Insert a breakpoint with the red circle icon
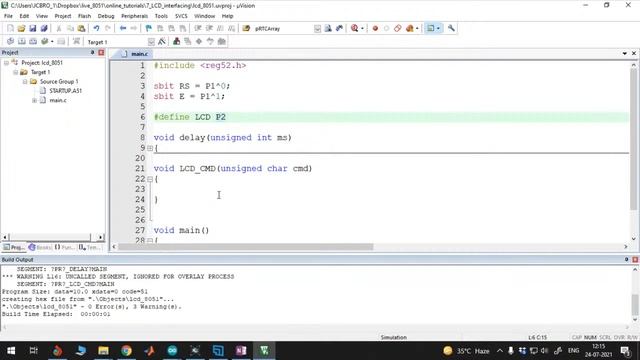Screen dimensions: 640x360 point(375,28)
